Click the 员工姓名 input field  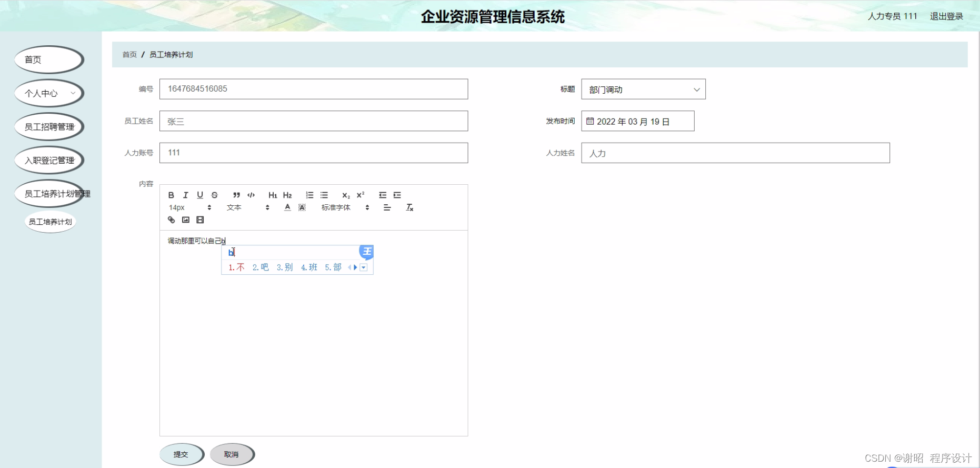(314, 121)
